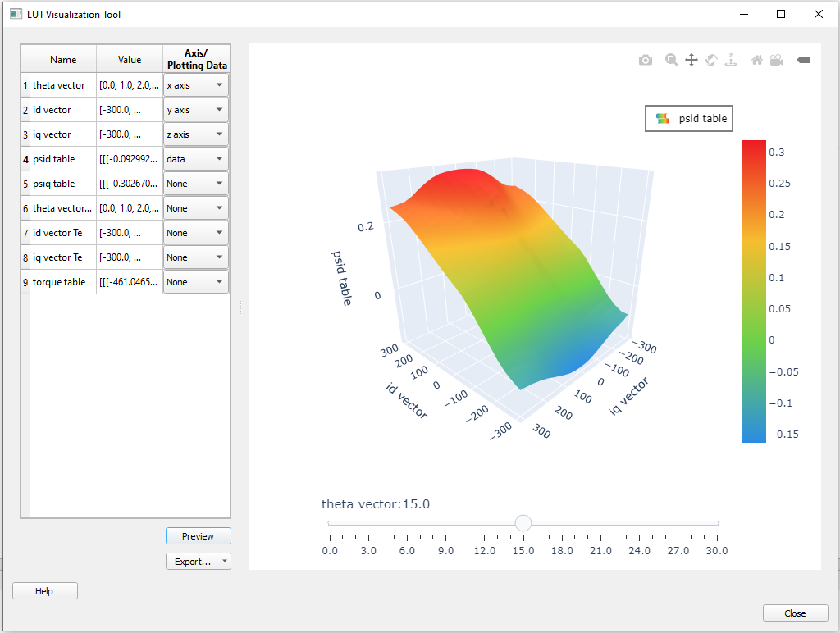Open the Export... dropdown button
The height and width of the screenshot is (633, 840).
click(198, 562)
